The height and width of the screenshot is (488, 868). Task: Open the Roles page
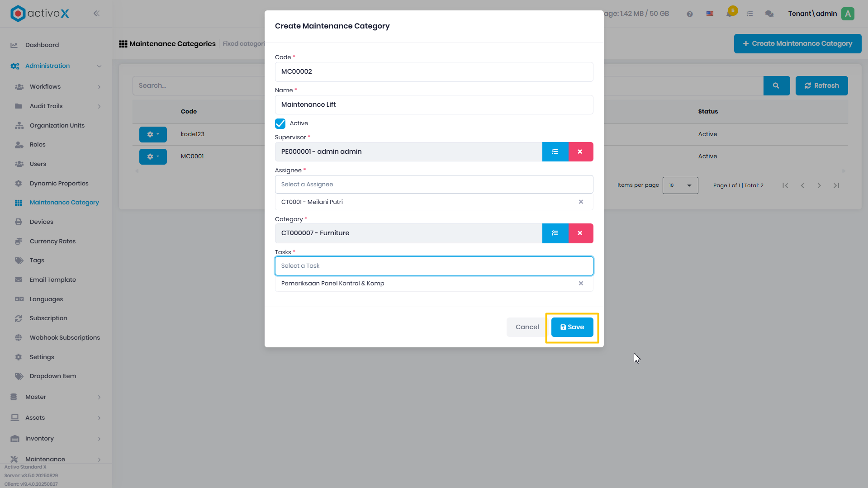click(38, 145)
